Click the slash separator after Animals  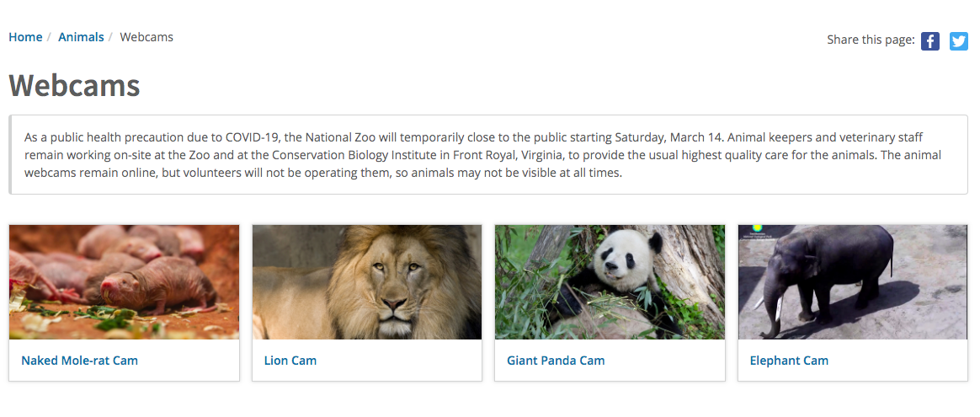pos(110,37)
